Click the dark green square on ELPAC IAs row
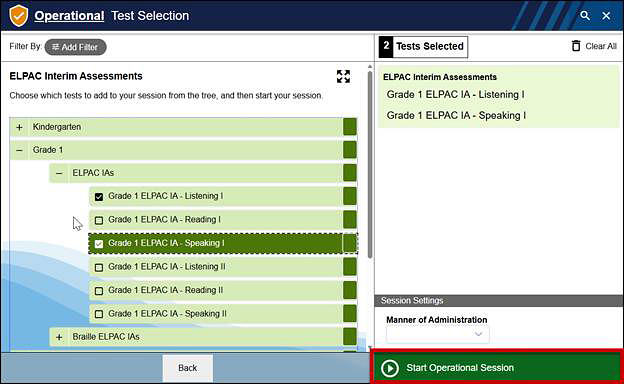The width and height of the screenshot is (624, 384). (x=350, y=173)
